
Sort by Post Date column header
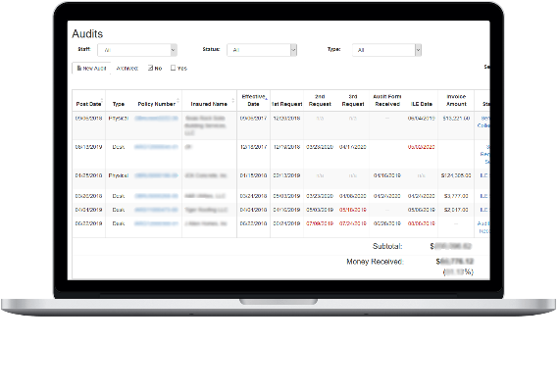[x=89, y=104]
